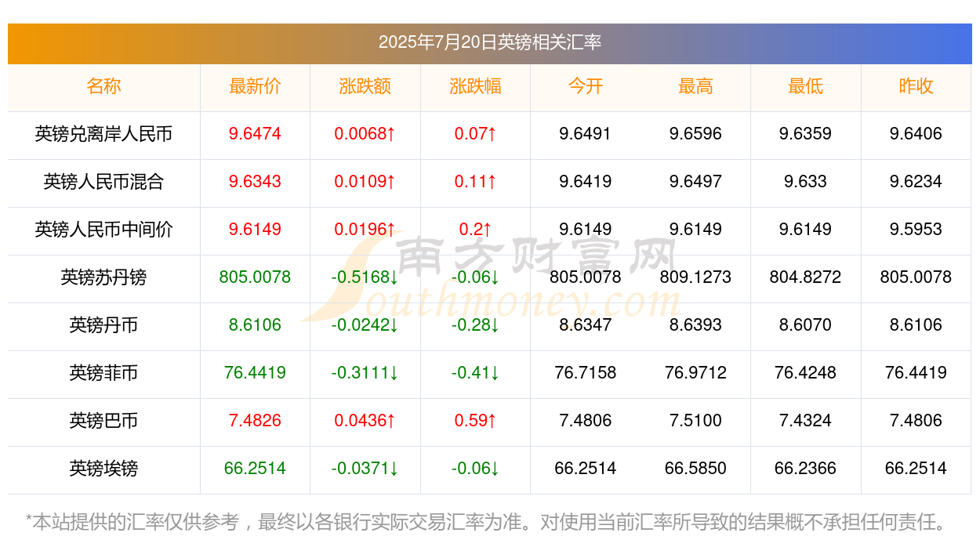Click high price 76.9712

695,373
